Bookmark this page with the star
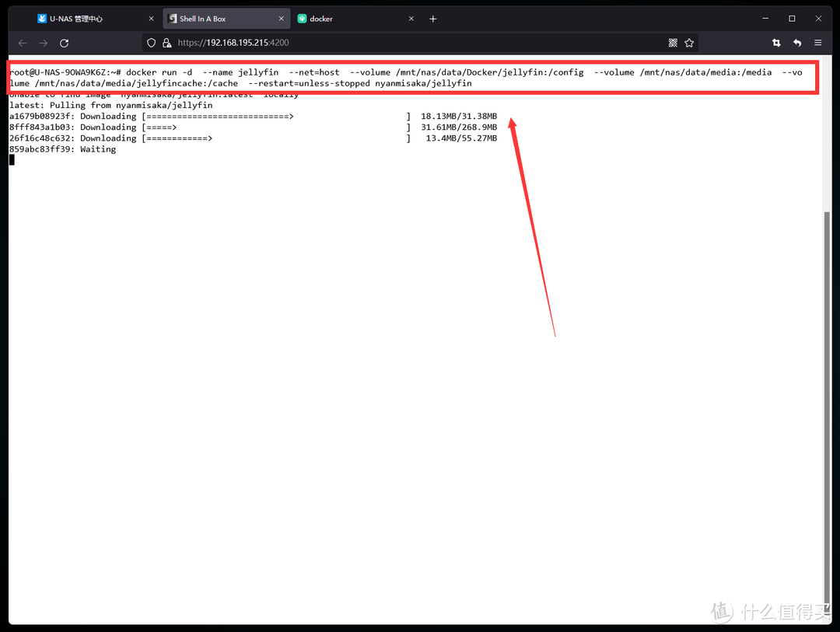This screenshot has height=632, width=840. pyautogui.click(x=689, y=43)
